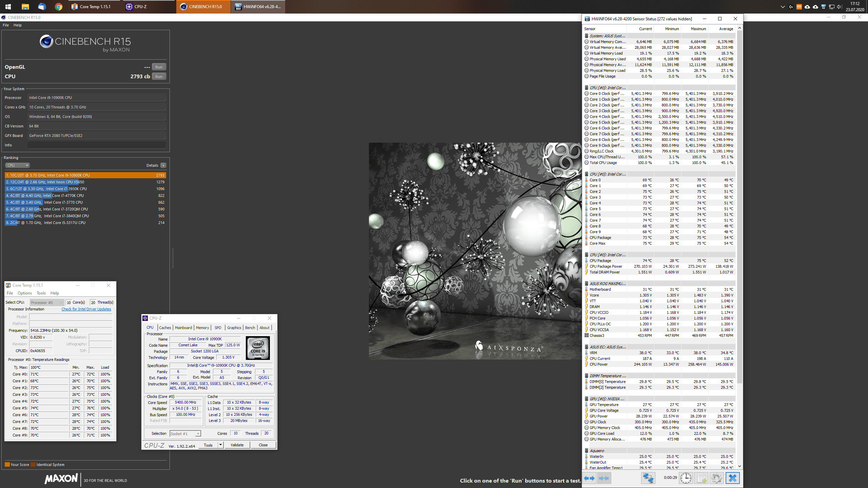Click Tools button in CPU-Z
Image resolution: width=868 pixels, height=488 pixels.
[208, 445]
